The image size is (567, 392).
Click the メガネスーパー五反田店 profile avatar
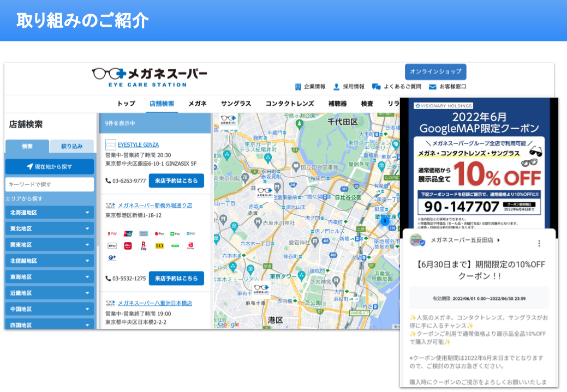click(416, 240)
